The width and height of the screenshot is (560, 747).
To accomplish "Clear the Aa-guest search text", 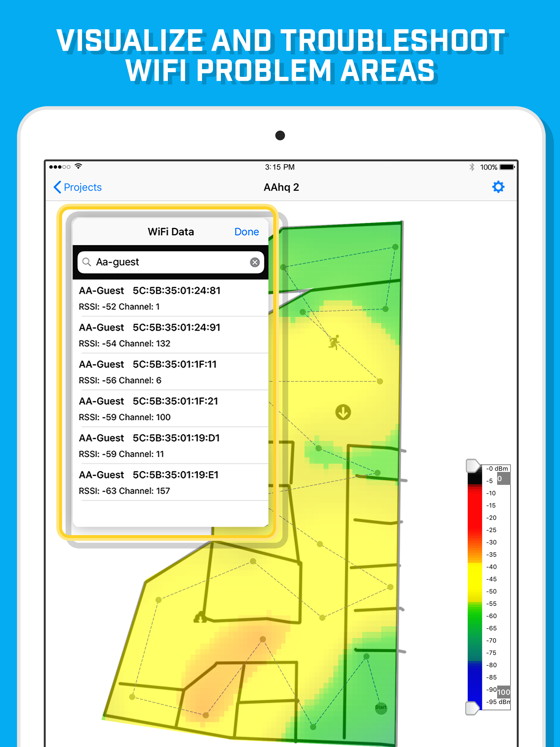I will [x=255, y=262].
